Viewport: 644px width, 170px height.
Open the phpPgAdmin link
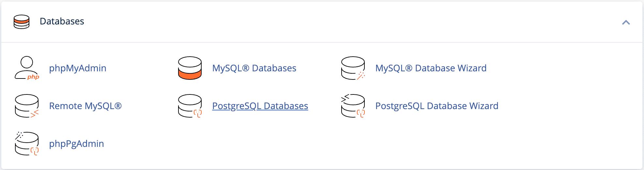point(76,144)
